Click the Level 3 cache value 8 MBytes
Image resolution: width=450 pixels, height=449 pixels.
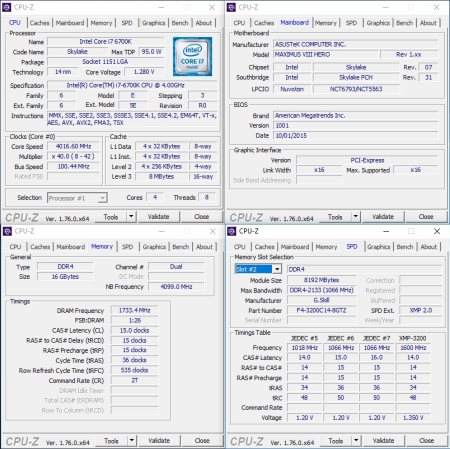161,176
